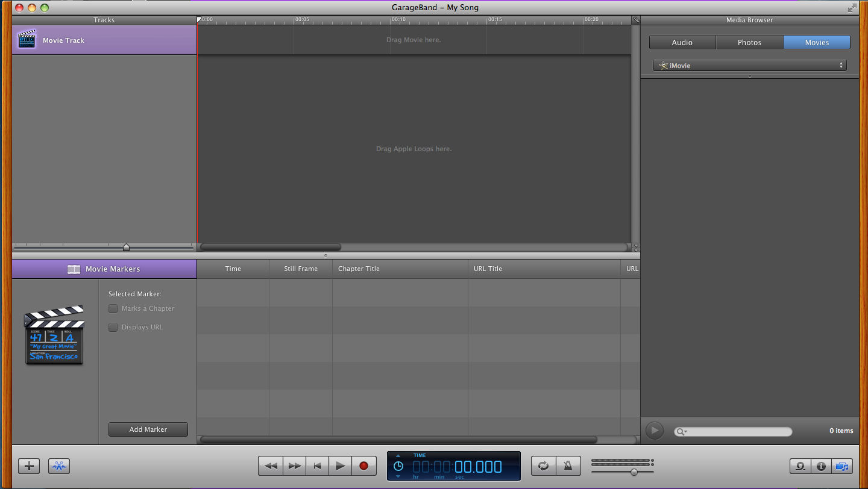868x489 pixels.
Task: Click the filmstrip icon in Movie Markers header
Action: tap(74, 269)
